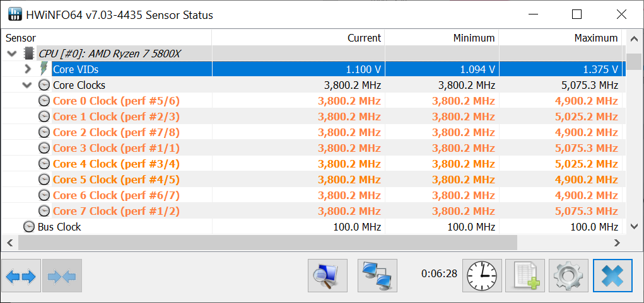Select the Core Clocks row label
Screen dimensions: 644x303
click(x=79, y=85)
